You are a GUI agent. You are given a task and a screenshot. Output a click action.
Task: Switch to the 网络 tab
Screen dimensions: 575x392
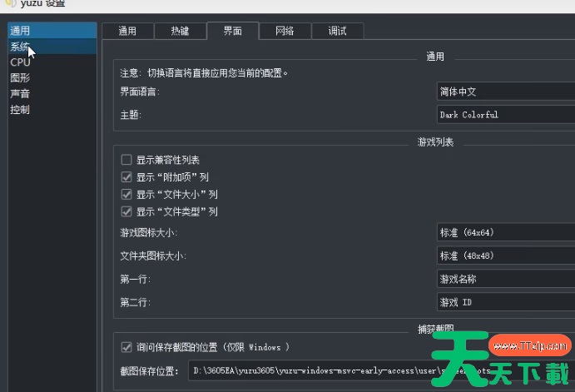click(x=285, y=31)
